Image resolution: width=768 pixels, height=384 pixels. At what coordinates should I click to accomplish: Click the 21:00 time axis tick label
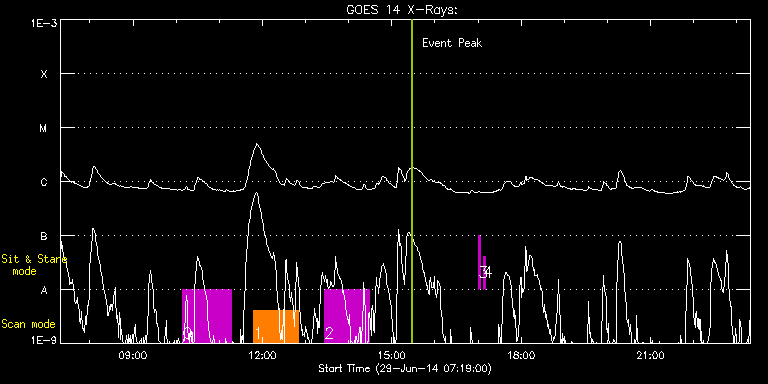(x=650, y=356)
